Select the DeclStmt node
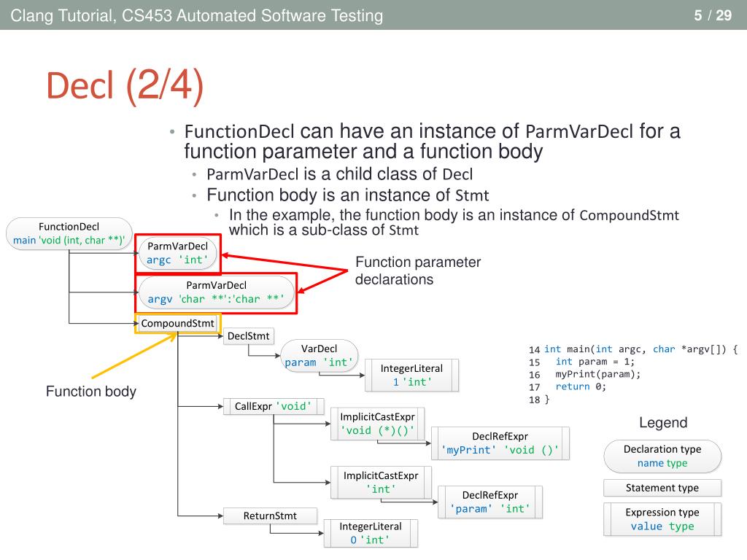Image resolution: width=747 pixels, height=560 pixels. pos(249,336)
